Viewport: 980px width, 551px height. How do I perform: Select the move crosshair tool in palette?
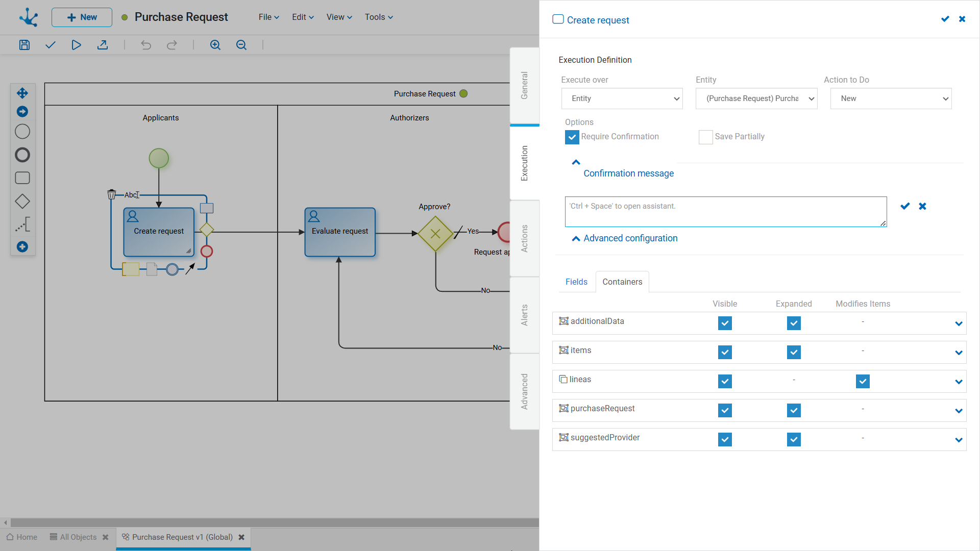point(22,93)
